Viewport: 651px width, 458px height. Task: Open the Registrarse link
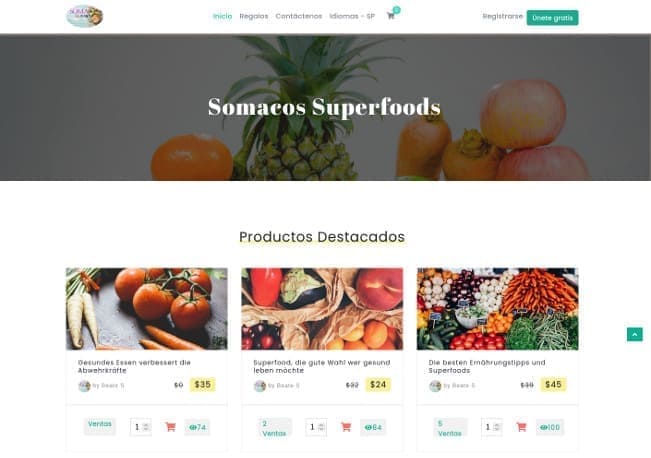click(x=502, y=16)
